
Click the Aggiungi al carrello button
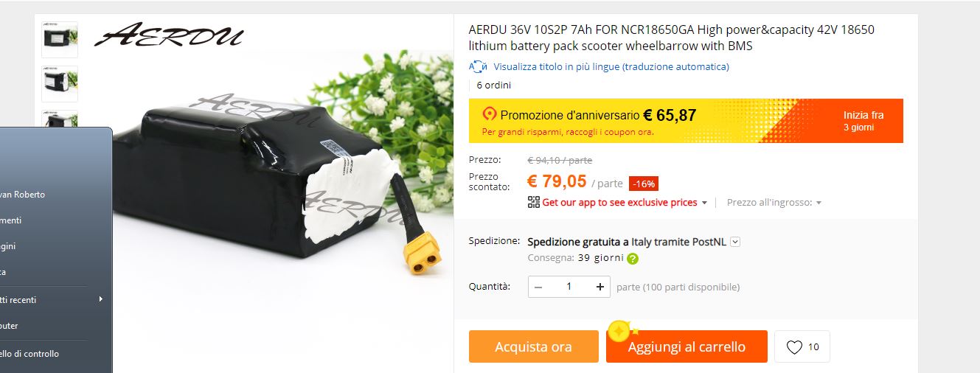point(687,346)
